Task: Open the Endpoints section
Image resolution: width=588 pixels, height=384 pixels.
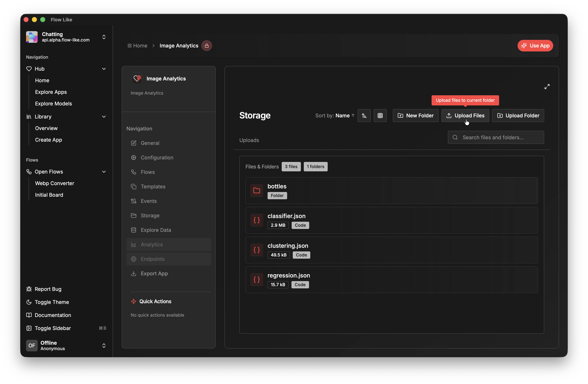Action: tap(153, 259)
